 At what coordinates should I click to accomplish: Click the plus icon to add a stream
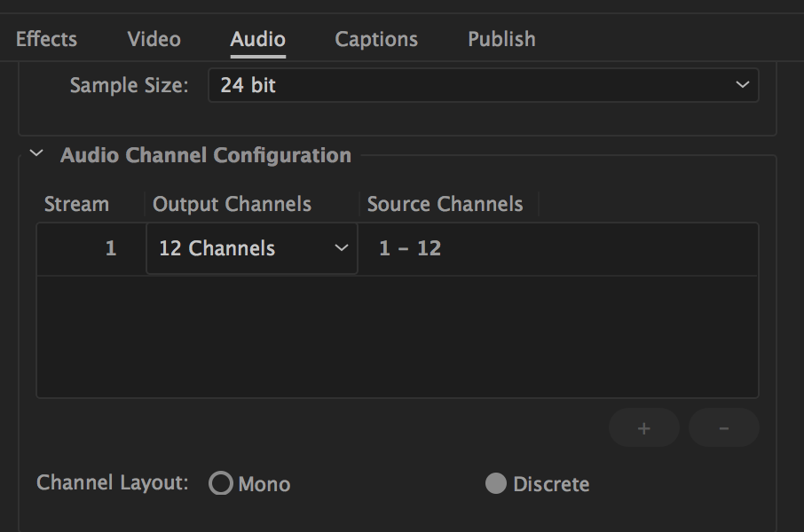[x=643, y=428]
